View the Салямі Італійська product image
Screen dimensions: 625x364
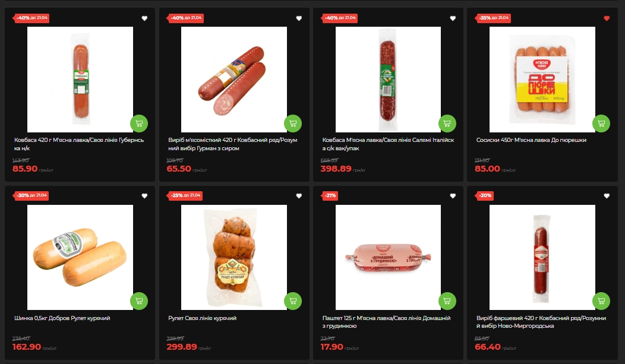click(388, 79)
